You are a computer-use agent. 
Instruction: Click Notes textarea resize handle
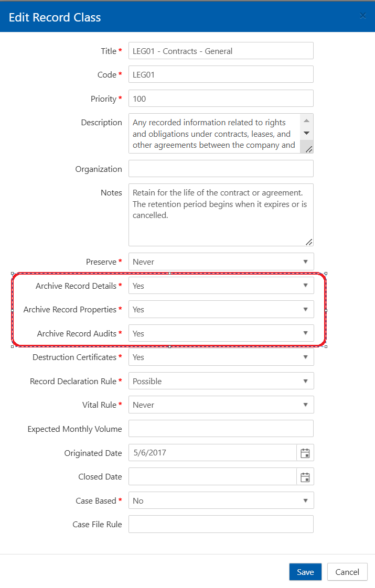point(309,242)
